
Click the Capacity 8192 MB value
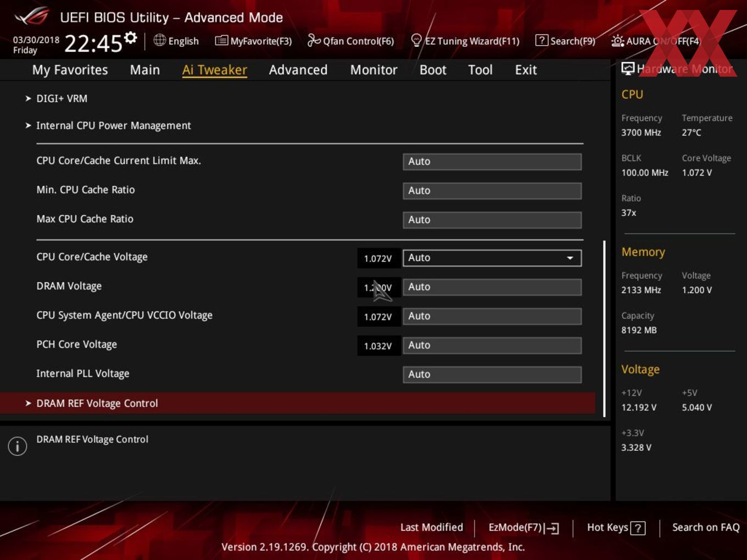(x=639, y=330)
